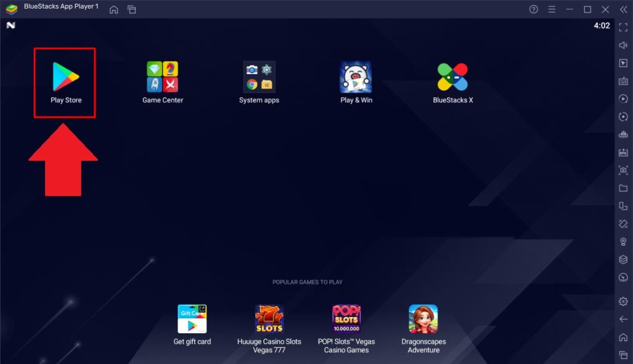
Task: Toggle the cursor lock icon in the sidebar
Action: coord(623,63)
